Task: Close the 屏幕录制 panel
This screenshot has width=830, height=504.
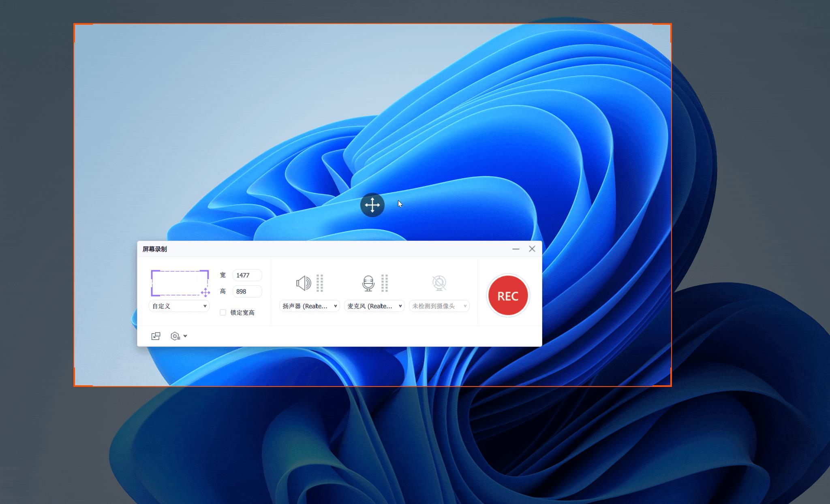Action: click(x=532, y=249)
